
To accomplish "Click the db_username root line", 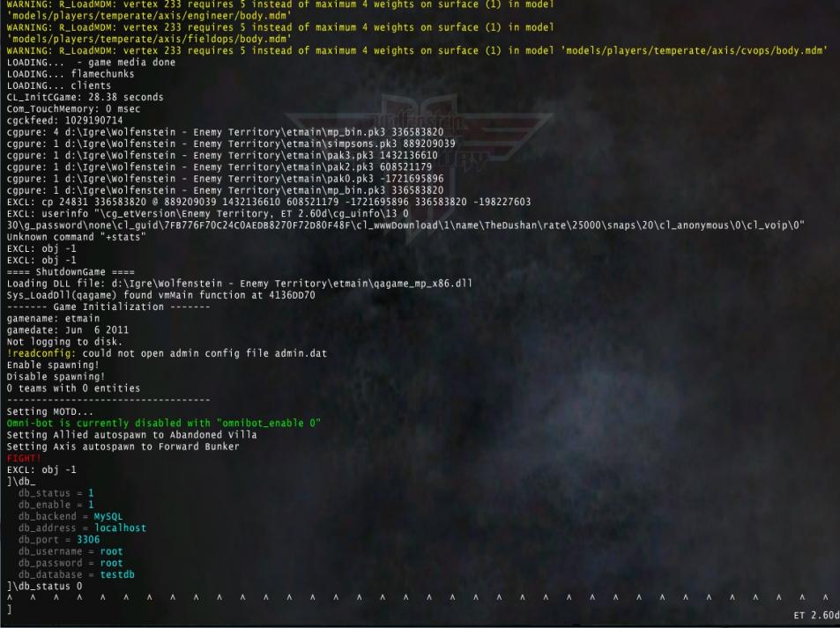I will coord(70,551).
